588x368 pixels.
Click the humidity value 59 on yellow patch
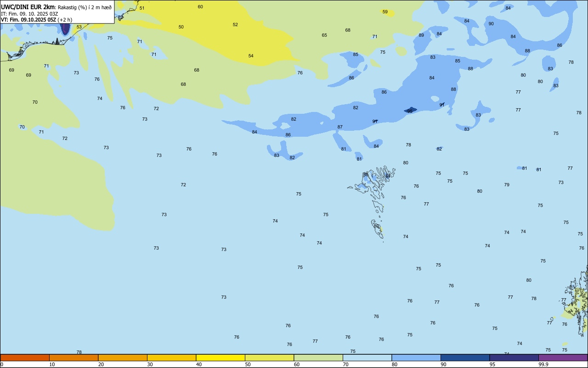click(385, 12)
